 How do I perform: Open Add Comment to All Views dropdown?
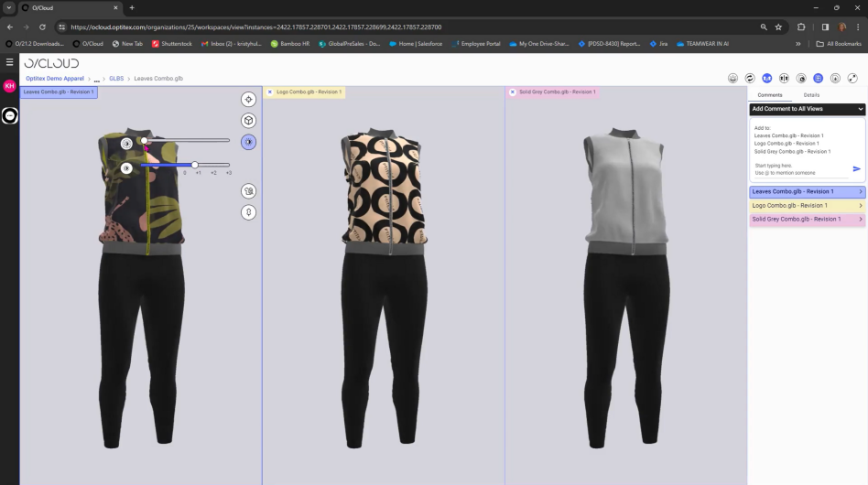(x=807, y=109)
